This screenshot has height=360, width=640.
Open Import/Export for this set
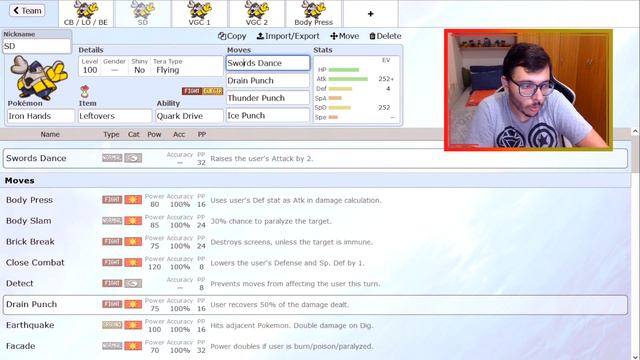[x=288, y=36]
